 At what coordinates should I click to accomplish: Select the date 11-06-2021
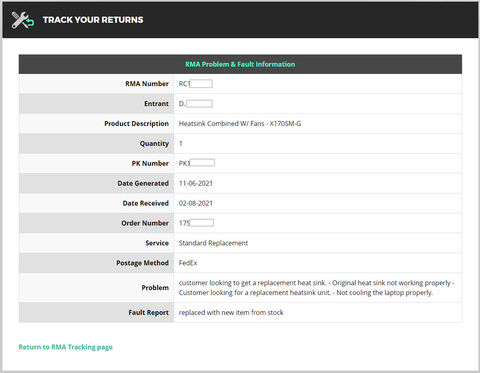[x=196, y=183]
